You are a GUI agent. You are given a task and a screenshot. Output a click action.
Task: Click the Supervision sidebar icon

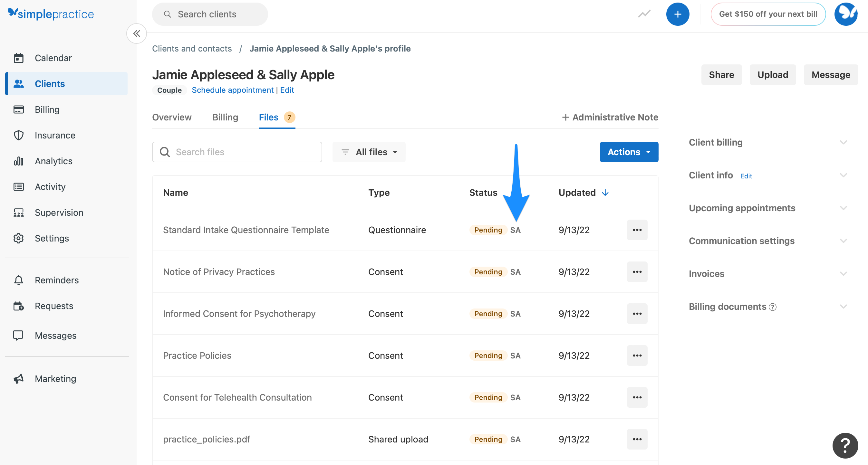(x=19, y=213)
